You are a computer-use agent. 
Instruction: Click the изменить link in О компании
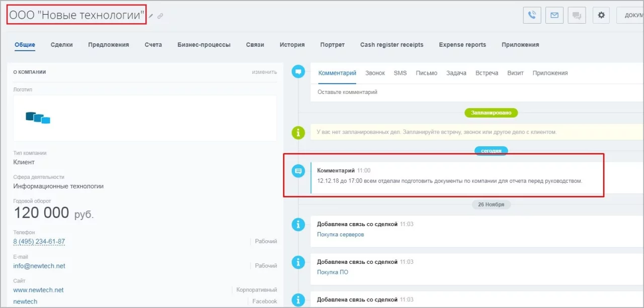[x=264, y=72]
